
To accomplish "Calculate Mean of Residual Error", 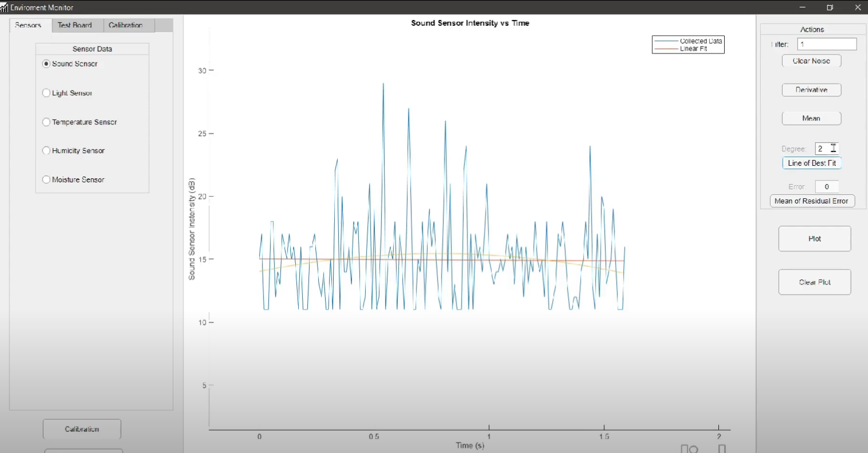I will (x=812, y=201).
